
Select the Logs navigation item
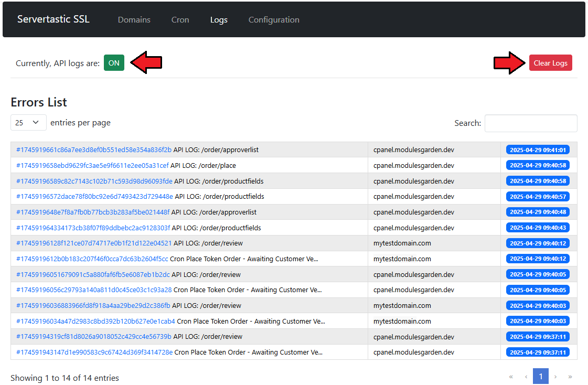coord(219,20)
